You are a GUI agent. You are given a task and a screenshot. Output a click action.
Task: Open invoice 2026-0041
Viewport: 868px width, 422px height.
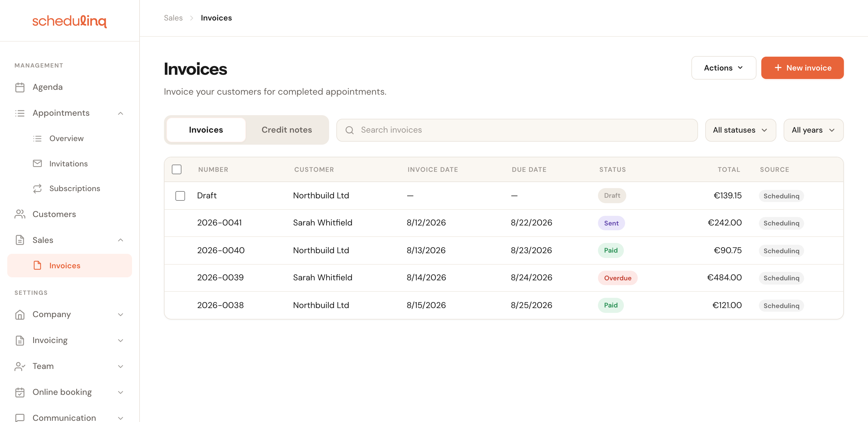[219, 223]
